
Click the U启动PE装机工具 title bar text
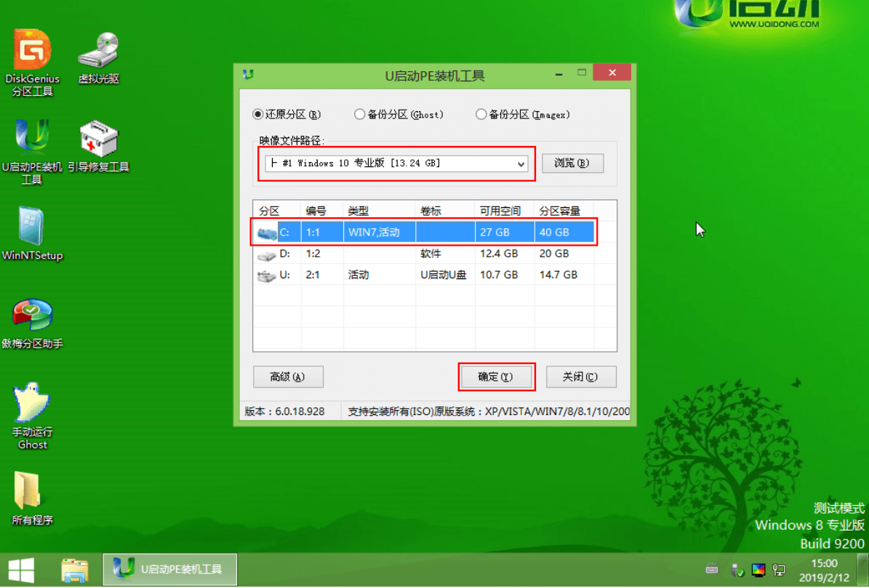(x=435, y=76)
